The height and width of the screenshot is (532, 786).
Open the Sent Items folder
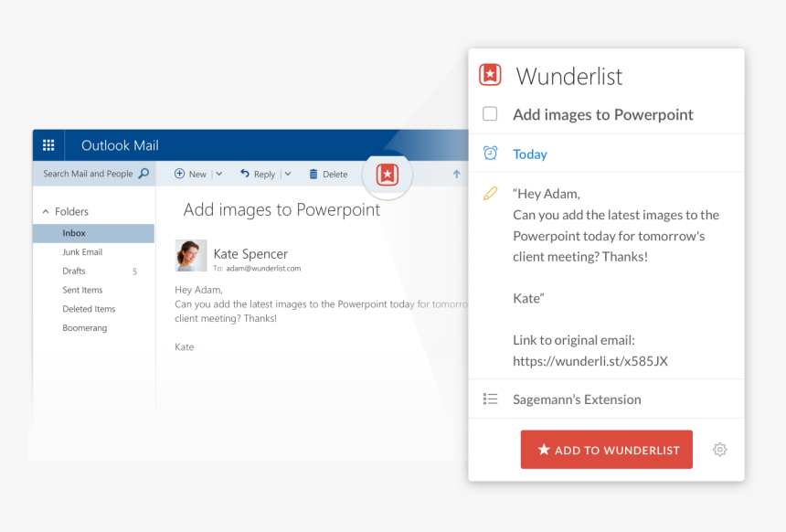point(82,290)
